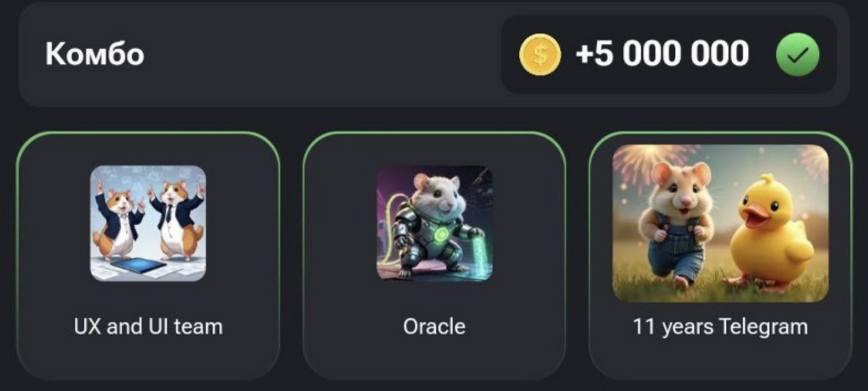The height and width of the screenshot is (391, 868).
Task: Open the UX and UI team card image
Action: tap(148, 223)
